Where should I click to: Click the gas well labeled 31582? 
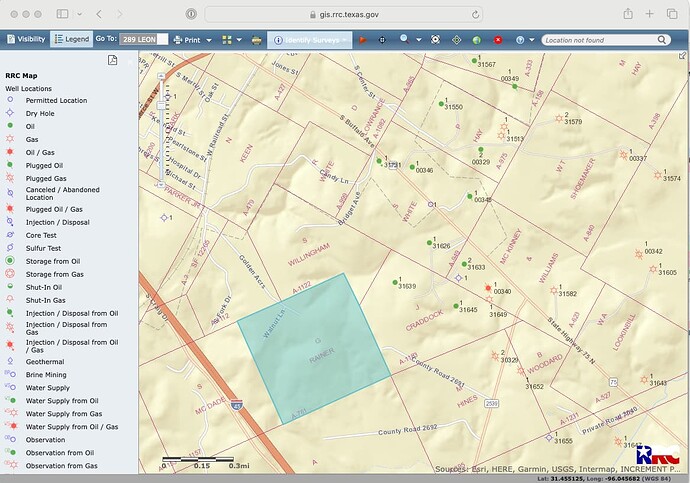(554, 290)
